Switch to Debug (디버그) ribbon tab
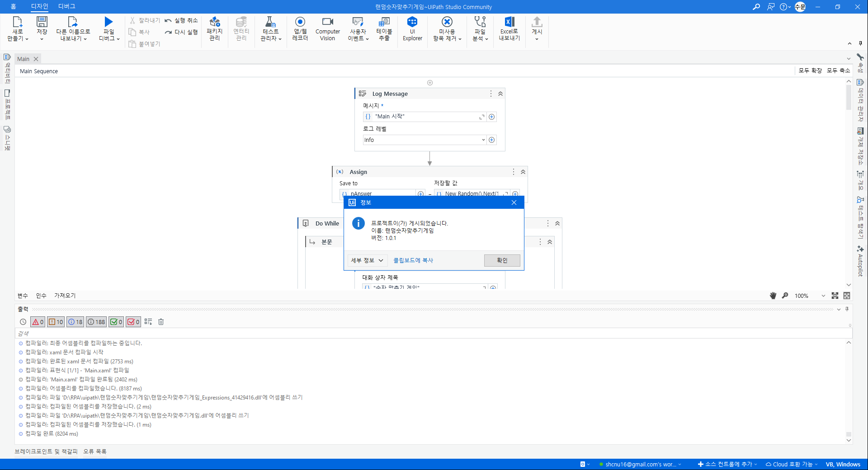This screenshot has height=470, width=868. 67,6
